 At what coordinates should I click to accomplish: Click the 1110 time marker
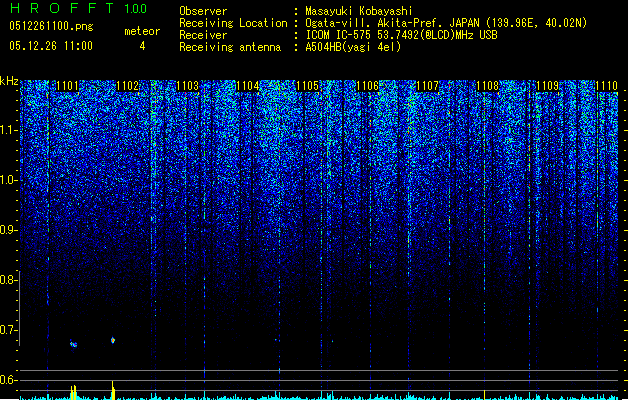[607, 86]
